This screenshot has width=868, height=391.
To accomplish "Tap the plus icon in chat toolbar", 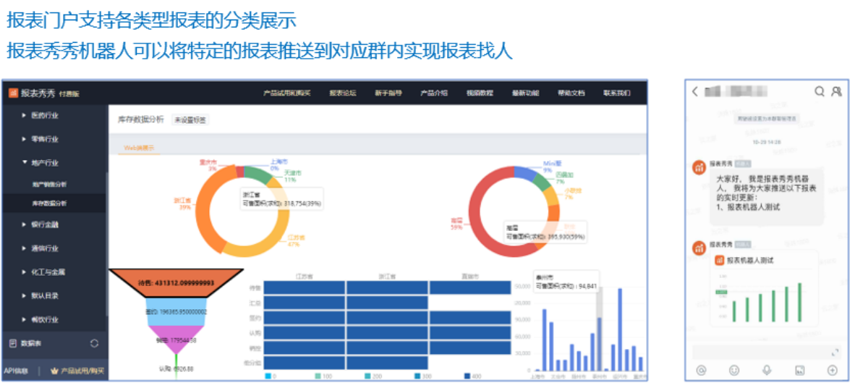I will 833,370.
